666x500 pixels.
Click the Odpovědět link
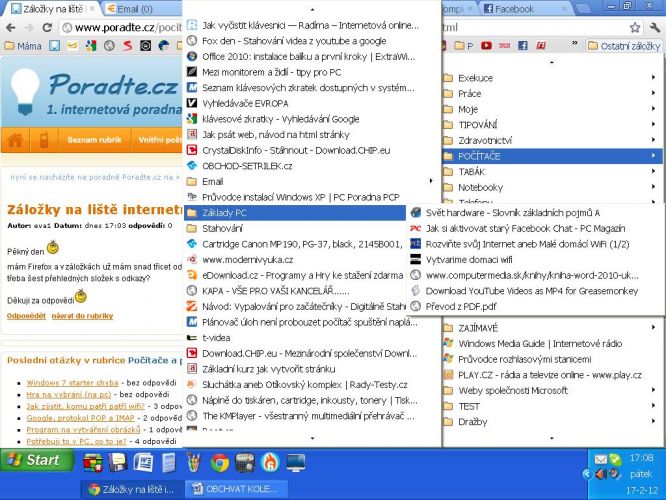(26, 316)
